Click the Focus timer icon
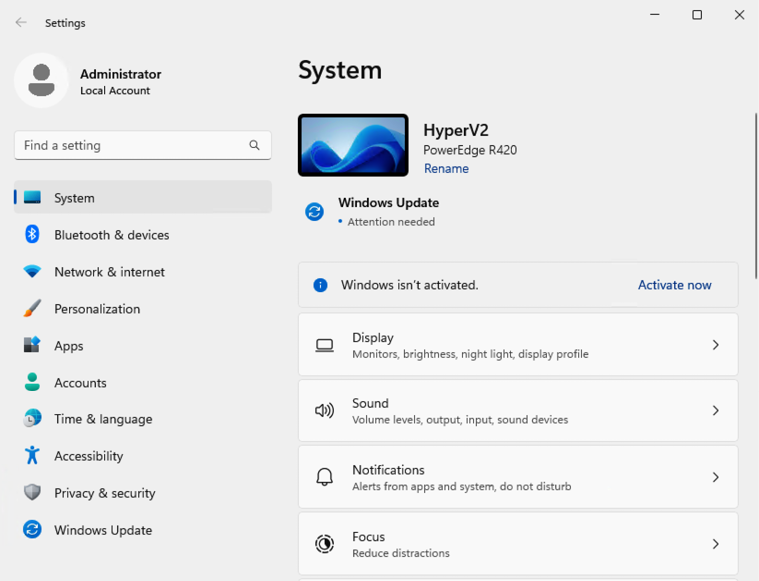 pyautogui.click(x=324, y=544)
